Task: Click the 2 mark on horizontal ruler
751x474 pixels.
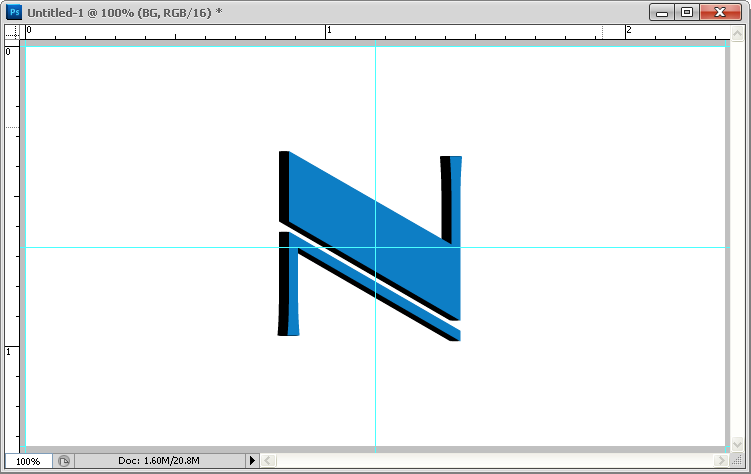Action: pos(629,31)
